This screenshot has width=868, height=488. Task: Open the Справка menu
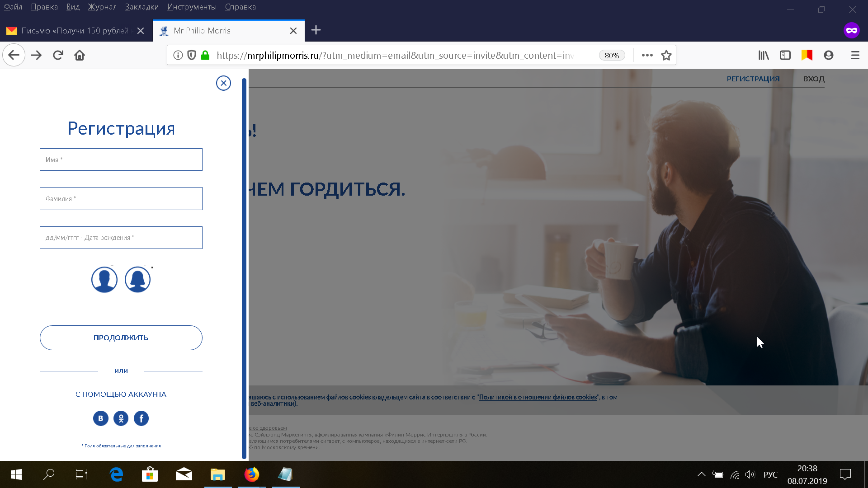point(241,7)
